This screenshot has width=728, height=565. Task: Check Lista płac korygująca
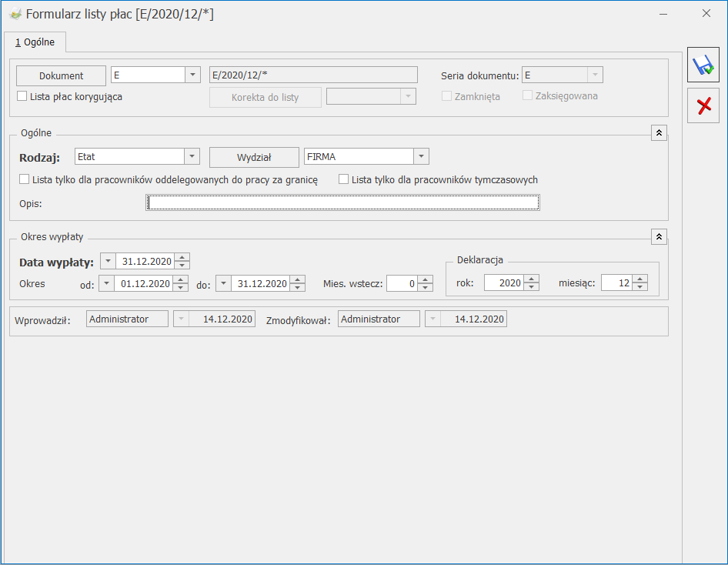[22, 96]
